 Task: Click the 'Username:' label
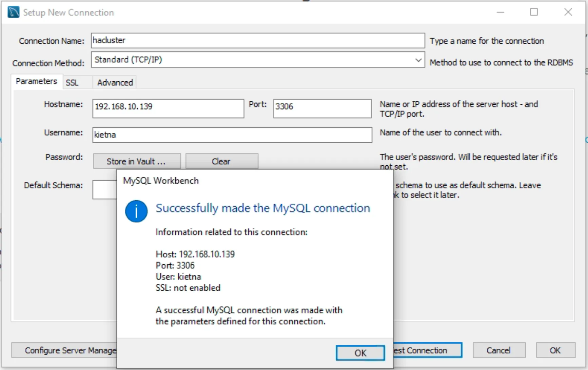click(x=63, y=132)
